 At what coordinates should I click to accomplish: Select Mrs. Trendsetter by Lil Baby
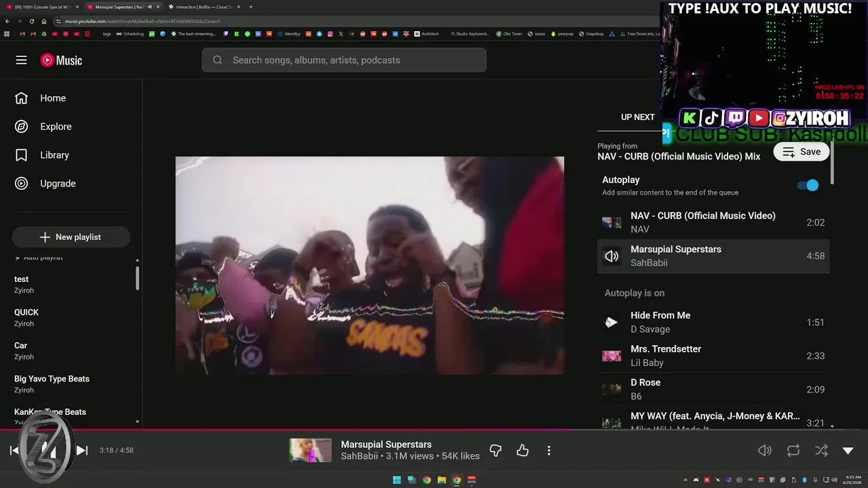(713, 356)
